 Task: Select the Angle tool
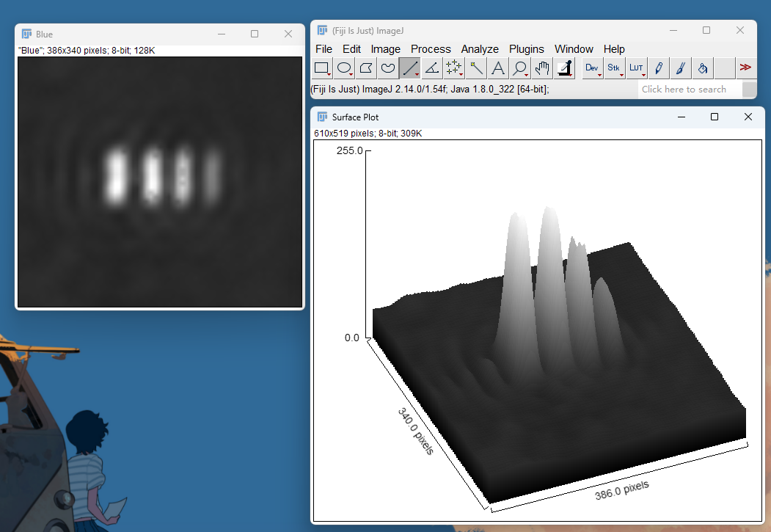(432, 68)
